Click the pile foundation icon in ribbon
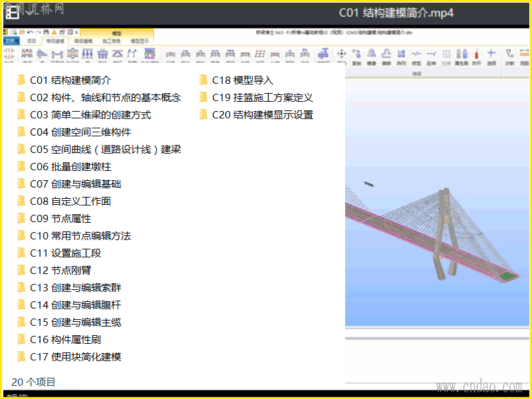The image size is (532, 399). click(x=102, y=54)
